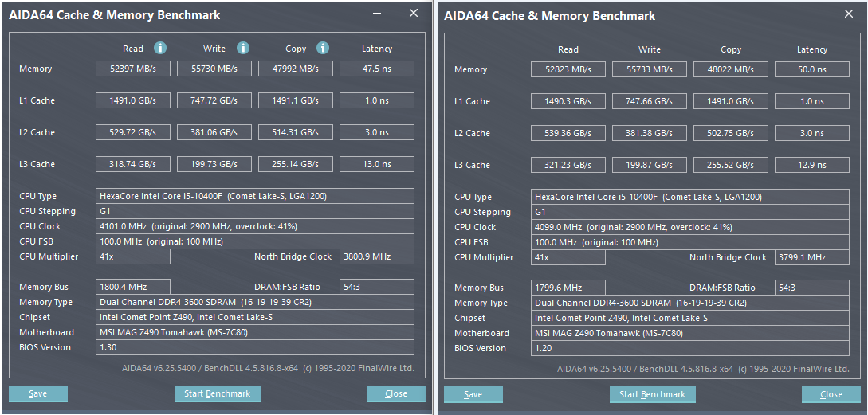Viewport: 868px width, 415px height.
Task: Select the 539.36 GB/s L2 Cache read value
Action: coord(568,134)
